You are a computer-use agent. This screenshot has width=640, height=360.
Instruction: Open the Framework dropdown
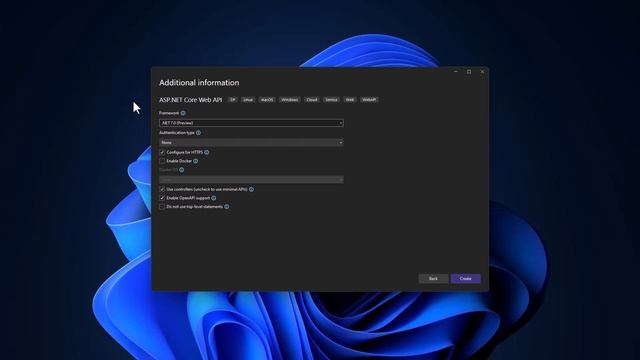251,123
